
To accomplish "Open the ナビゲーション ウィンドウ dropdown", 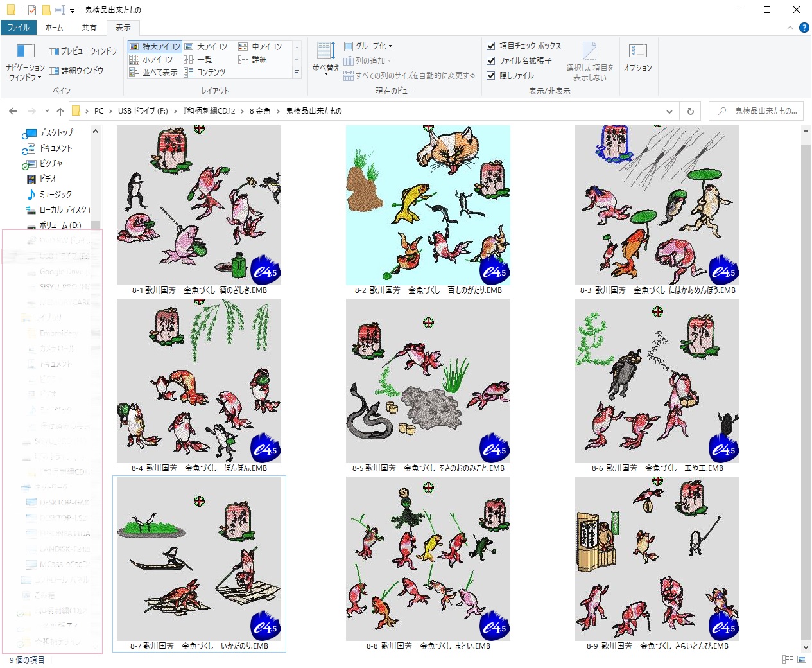I will click(x=25, y=62).
